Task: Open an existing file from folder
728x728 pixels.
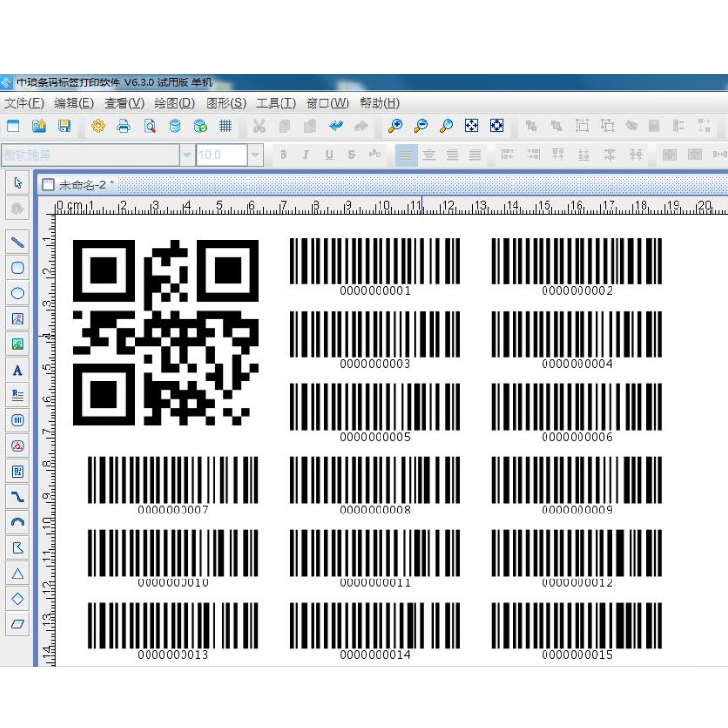Action: 39,126
